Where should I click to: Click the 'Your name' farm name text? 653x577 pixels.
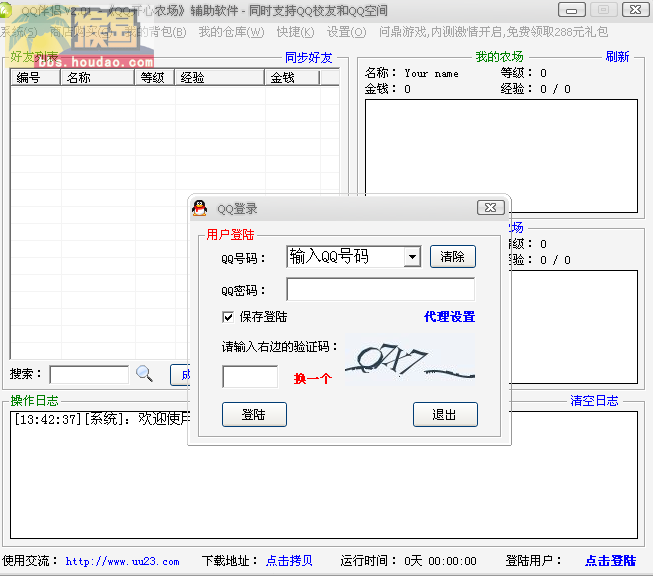[431, 74]
